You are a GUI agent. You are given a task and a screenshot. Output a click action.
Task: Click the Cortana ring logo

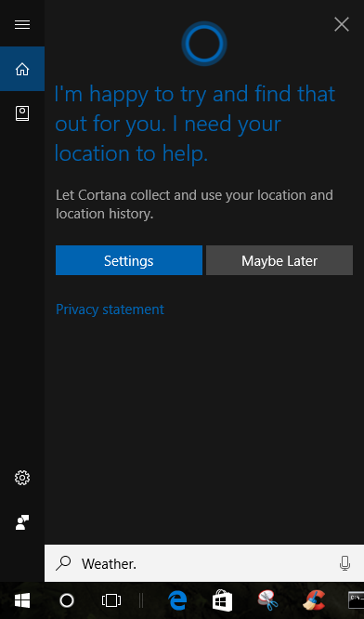[204, 44]
